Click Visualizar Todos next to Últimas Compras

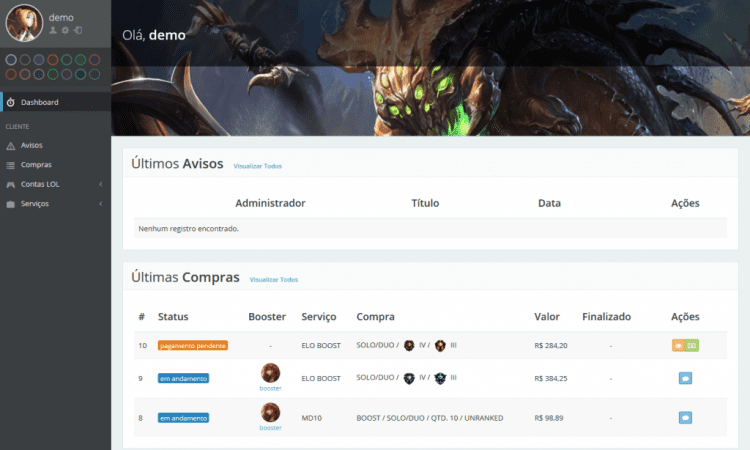point(274,279)
